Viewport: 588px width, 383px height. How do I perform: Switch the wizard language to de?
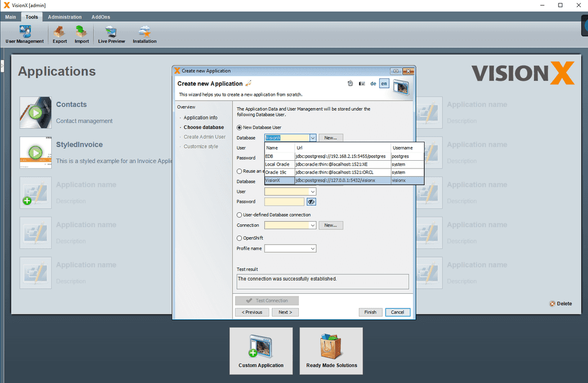[x=373, y=83]
